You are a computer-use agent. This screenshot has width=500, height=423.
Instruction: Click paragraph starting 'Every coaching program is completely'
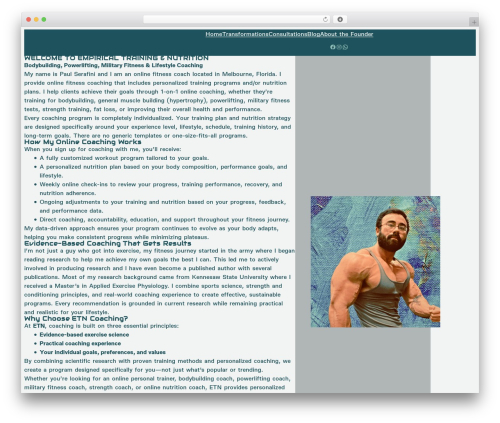pos(158,127)
